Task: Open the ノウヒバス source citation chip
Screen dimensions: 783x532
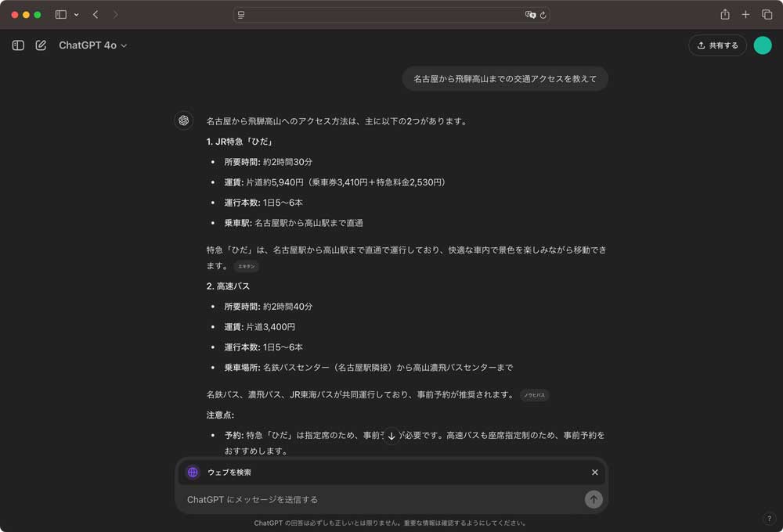Action: [534, 395]
